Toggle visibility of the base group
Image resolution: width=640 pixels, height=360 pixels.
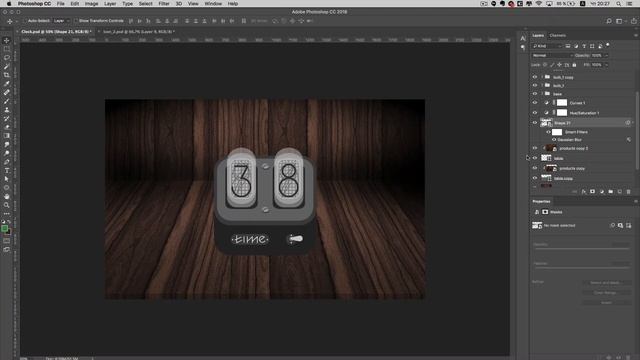(x=535, y=94)
